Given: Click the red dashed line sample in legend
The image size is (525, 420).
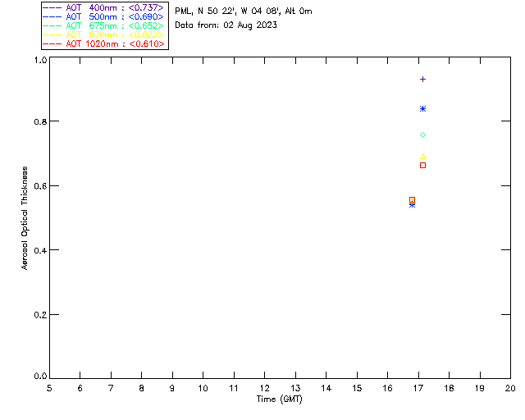Looking at the screenshot, I should [52, 43].
